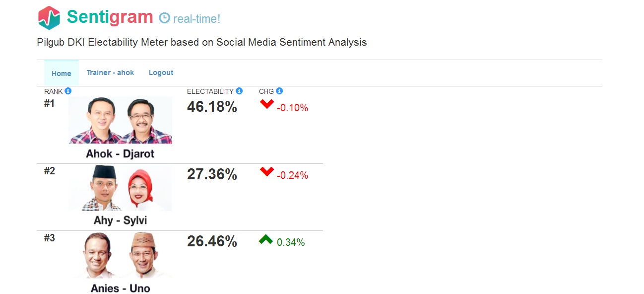Click green up arrow beside 0.34%
The height and width of the screenshot is (294, 644).
tap(266, 239)
